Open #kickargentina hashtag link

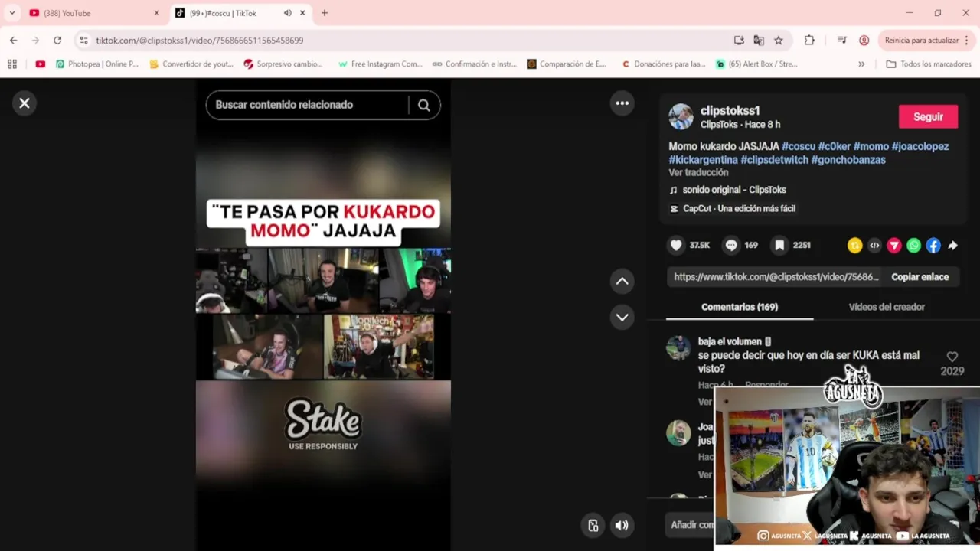(x=703, y=160)
